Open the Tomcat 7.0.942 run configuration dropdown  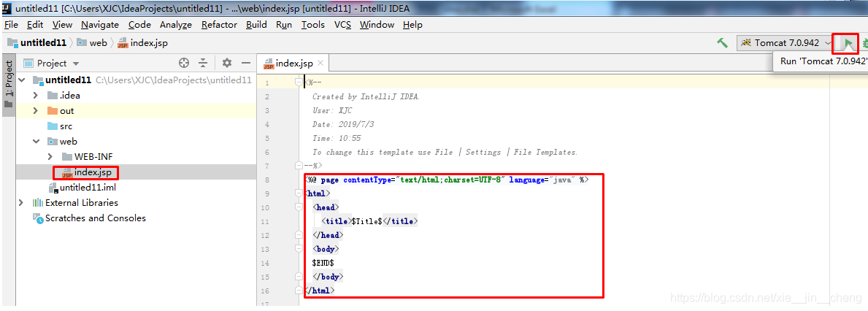click(786, 42)
